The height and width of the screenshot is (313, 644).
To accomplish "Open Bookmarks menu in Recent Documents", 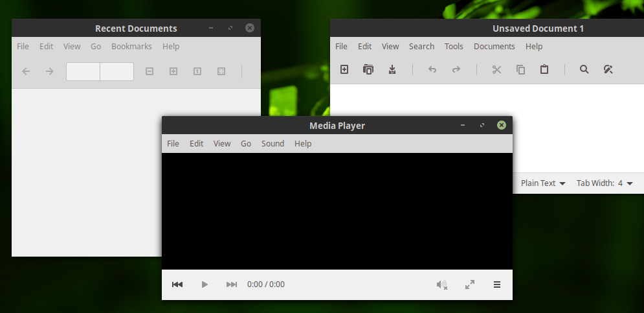I will pos(131,47).
